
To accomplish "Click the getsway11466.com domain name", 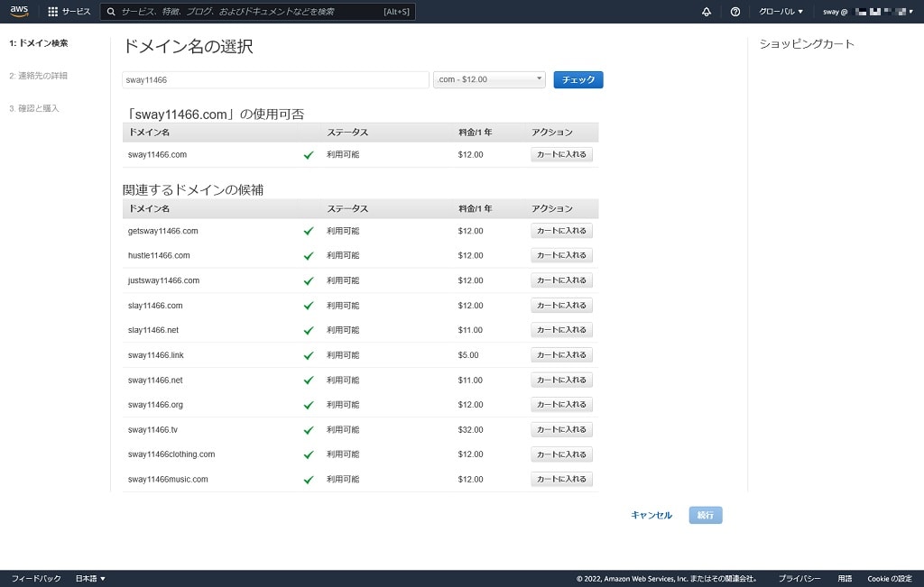I will (163, 231).
